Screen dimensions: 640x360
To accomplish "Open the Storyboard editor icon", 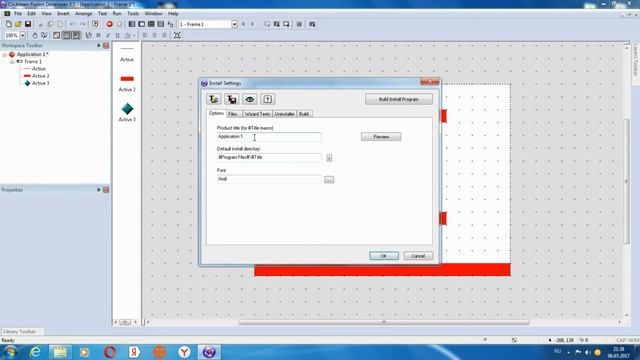I will [x=131, y=24].
